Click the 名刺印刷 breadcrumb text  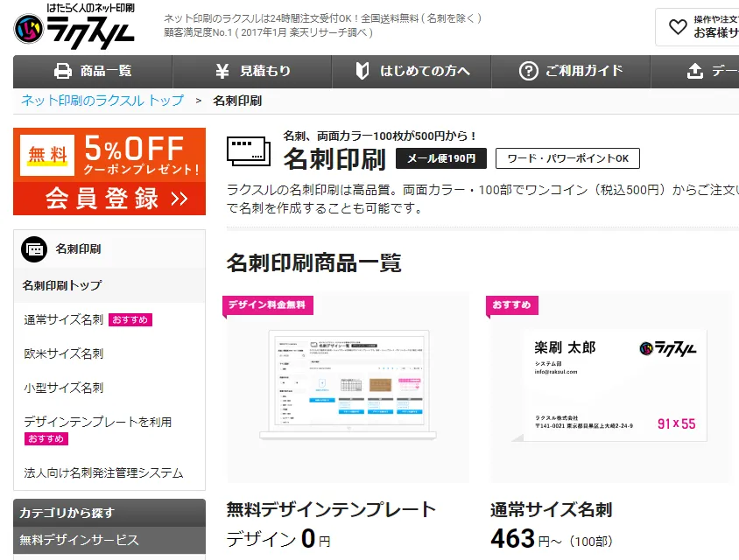click(237, 101)
